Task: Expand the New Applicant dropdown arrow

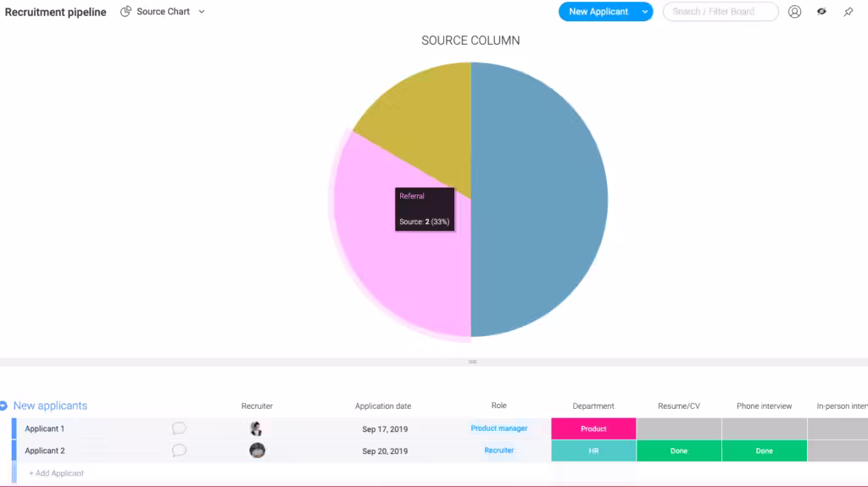Action: click(645, 12)
